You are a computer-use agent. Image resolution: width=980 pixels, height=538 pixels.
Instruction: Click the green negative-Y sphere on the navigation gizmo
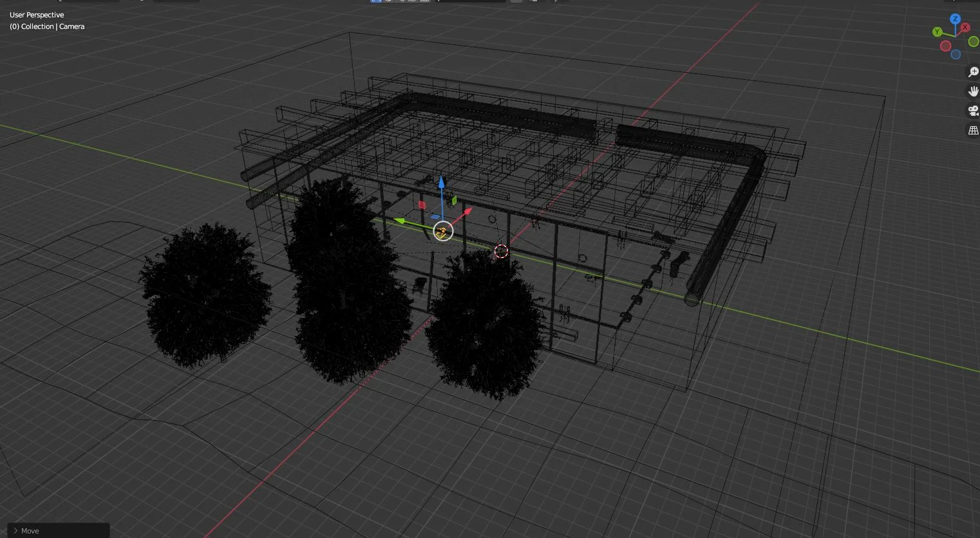click(974, 42)
